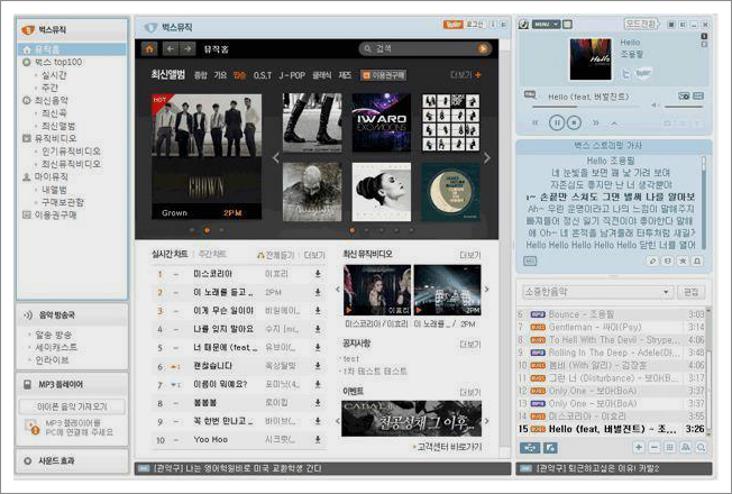Expand the player with the up chevron

(614, 123)
